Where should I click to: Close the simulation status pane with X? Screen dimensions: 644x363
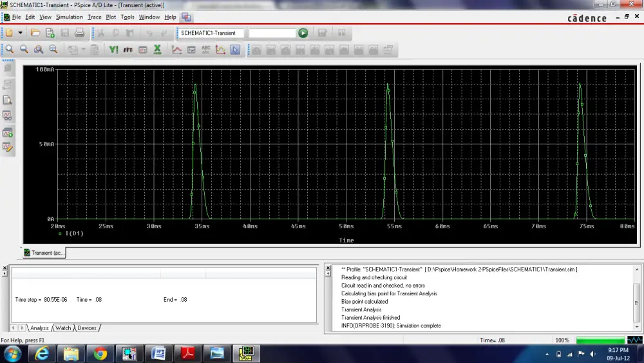(x=5, y=268)
